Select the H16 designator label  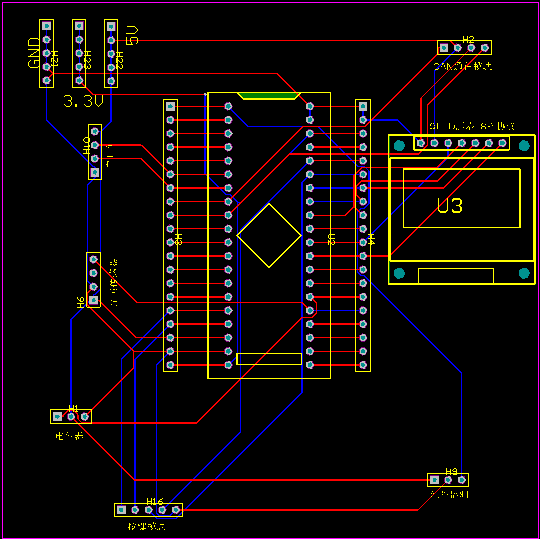pyautogui.click(x=154, y=501)
